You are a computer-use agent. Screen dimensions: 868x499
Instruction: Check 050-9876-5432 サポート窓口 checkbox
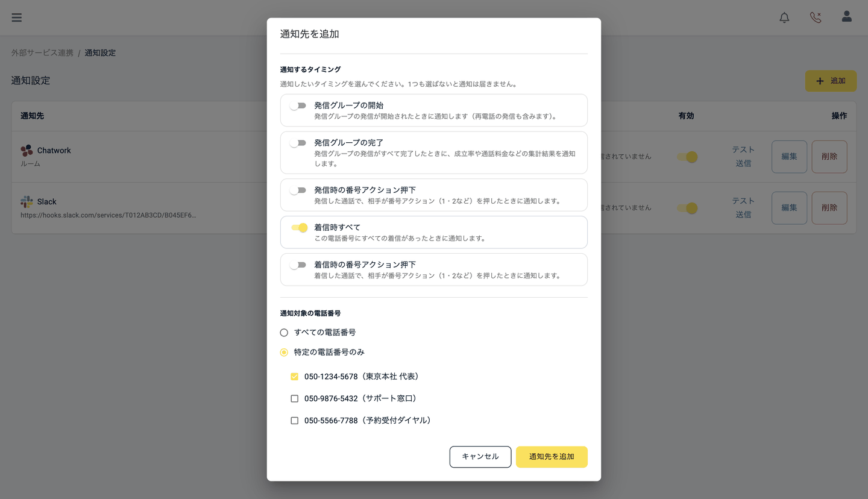(294, 398)
